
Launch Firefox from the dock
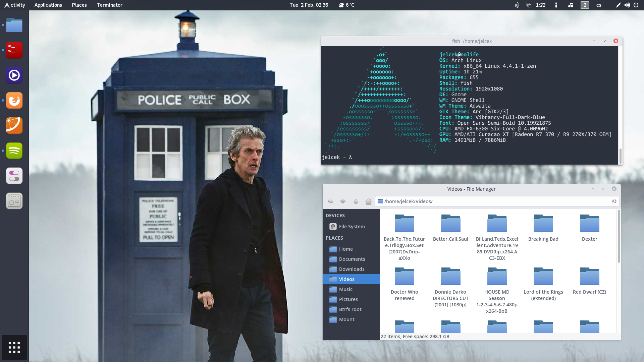click(x=14, y=101)
